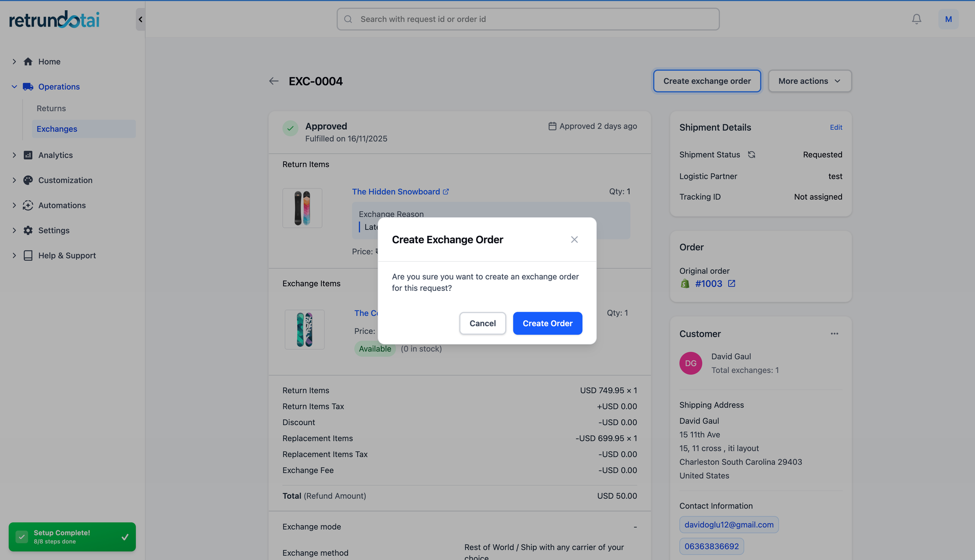
Task: Click the back arrow beside EXC-0004
Action: pos(274,81)
